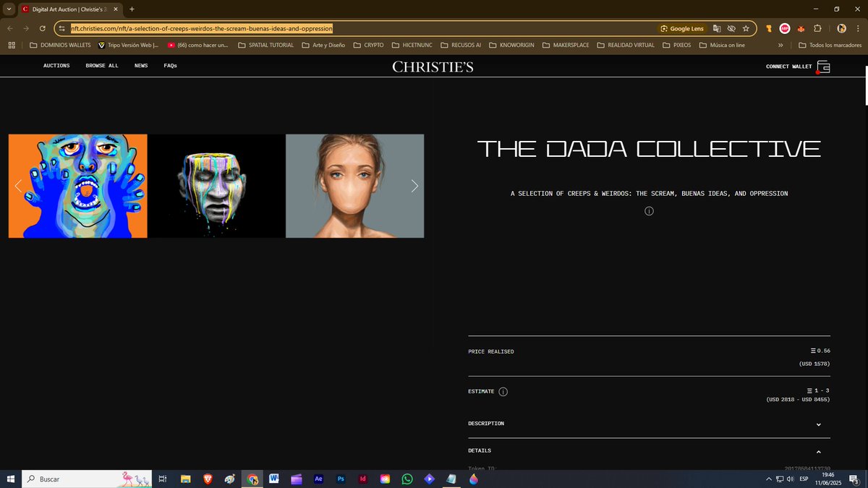Open Todos los marcadores folder
This screenshot has height=488, width=868.
830,45
